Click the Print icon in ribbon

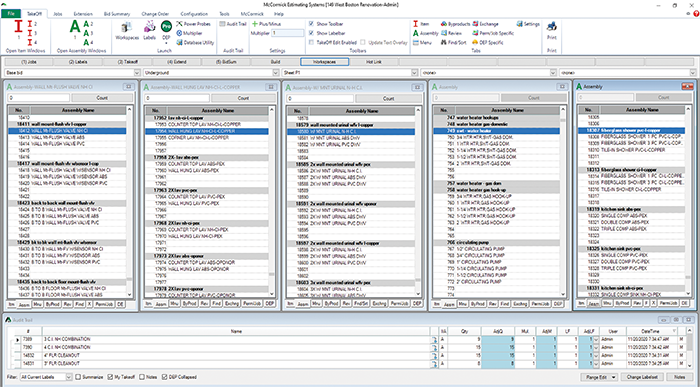552,30
